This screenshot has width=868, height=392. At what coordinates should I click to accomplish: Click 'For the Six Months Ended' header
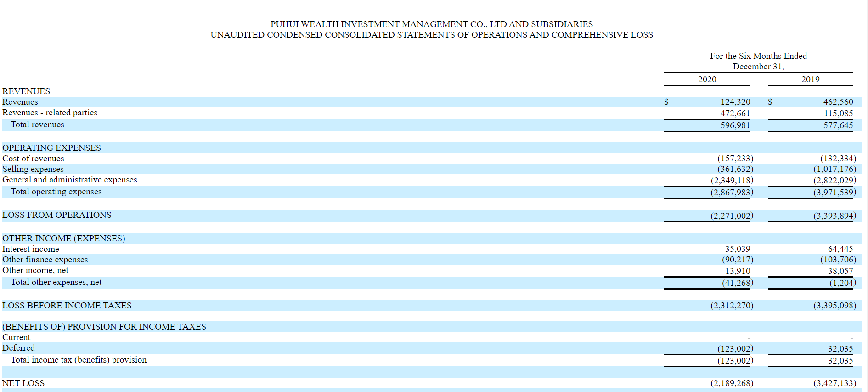pyautogui.click(x=758, y=56)
